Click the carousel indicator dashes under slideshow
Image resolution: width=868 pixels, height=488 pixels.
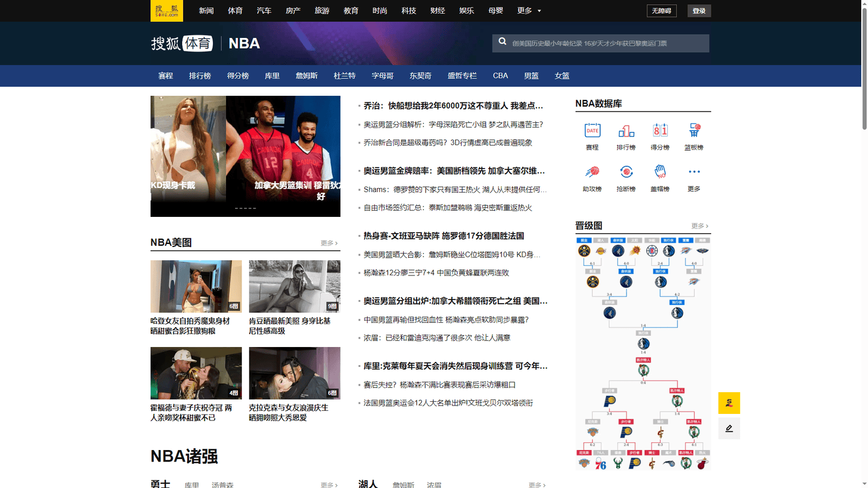coord(245,208)
